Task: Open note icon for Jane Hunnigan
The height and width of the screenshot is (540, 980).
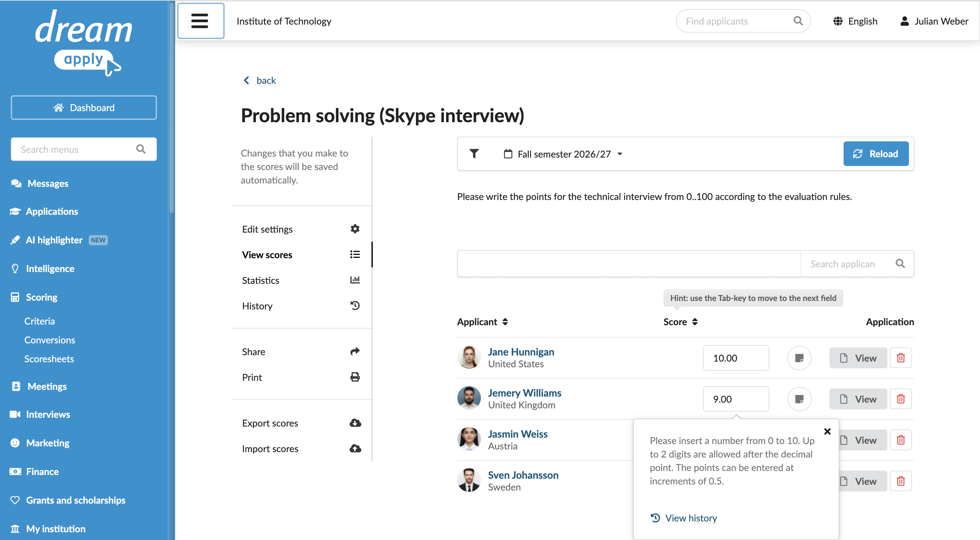Action: click(799, 358)
